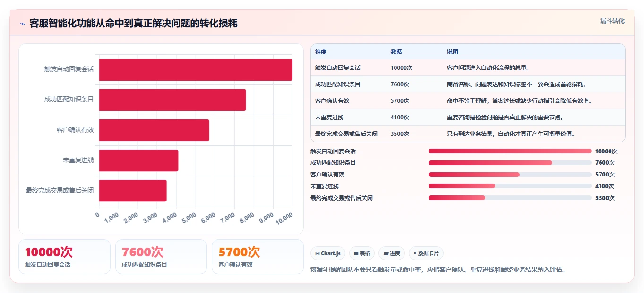Click the lightning icon beside the page title
Screen dimensions: 644x293
(x=22, y=24)
